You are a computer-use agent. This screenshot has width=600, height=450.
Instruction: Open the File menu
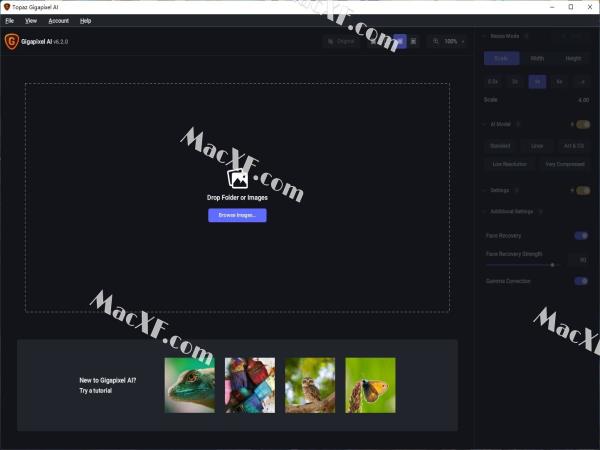(10, 21)
